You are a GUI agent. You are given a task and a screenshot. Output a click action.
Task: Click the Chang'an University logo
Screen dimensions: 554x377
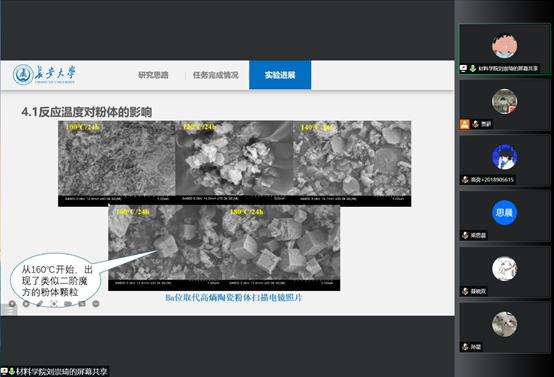[x=44, y=74]
